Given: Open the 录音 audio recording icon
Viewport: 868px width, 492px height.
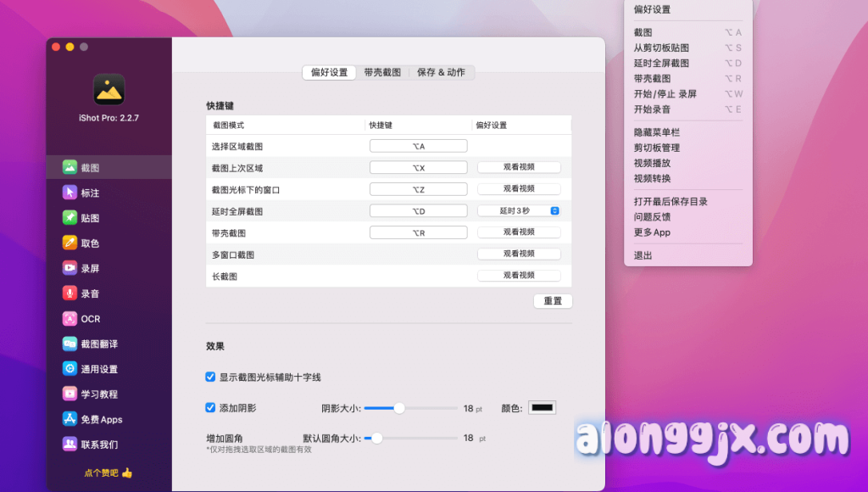Looking at the screenshot, I should (70, 294).
